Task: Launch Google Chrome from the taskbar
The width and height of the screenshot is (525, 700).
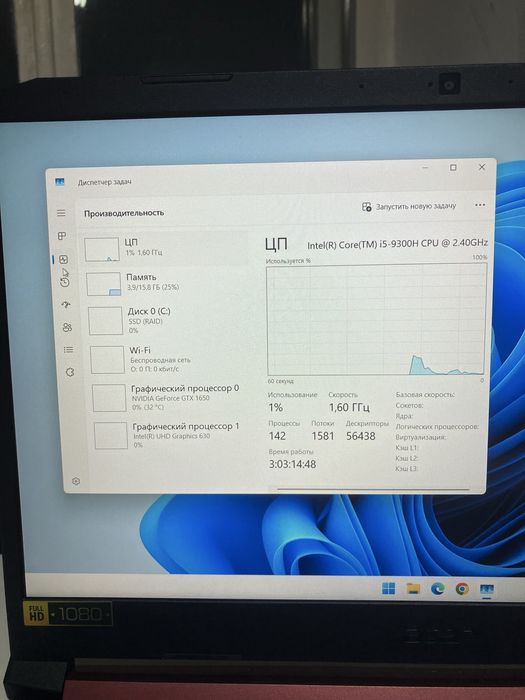Action: tap(462, 589)
